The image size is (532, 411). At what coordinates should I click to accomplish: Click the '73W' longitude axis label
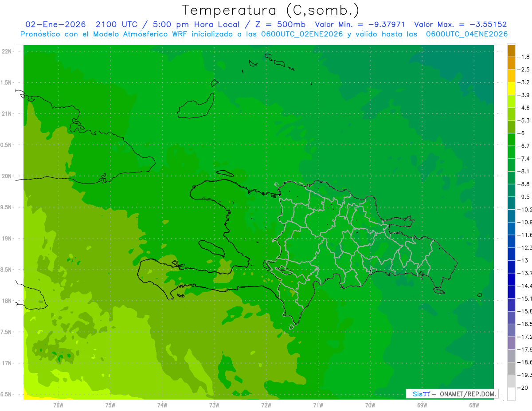[214, 405]
